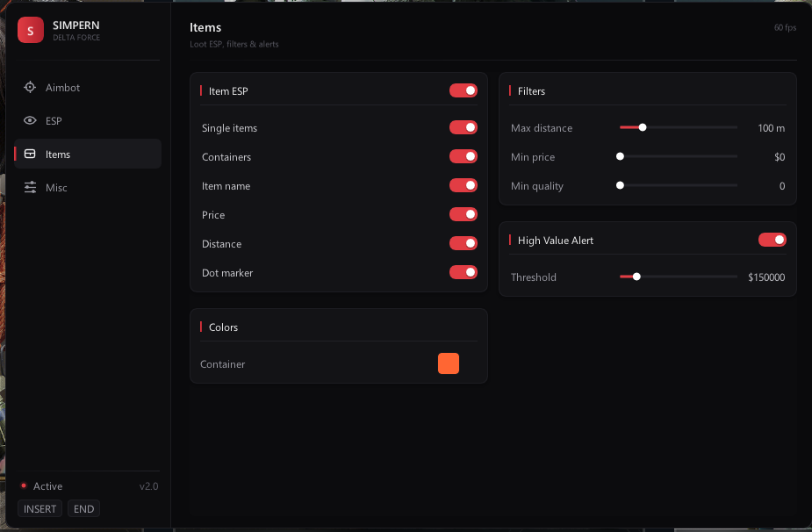Switch off Item name display
This screenshot has width=812, height=532.
click(x=463, y=185)
